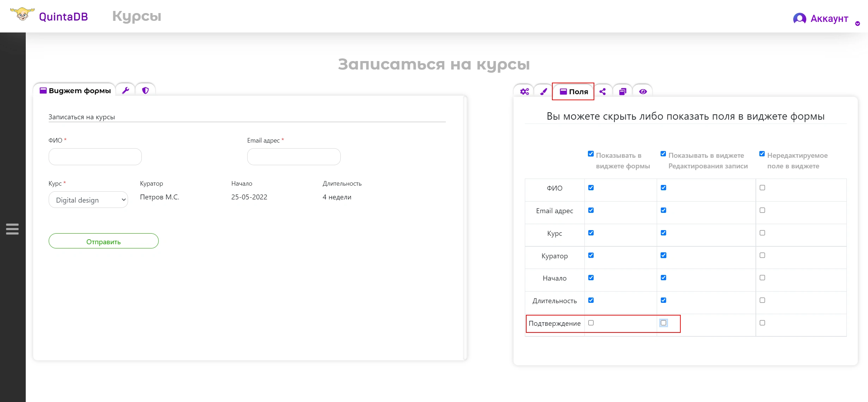Viewport: 868px width, 402px height.
Task: Open the wrench settings tab beside Виджет формы
Action: tap(126, 90)
